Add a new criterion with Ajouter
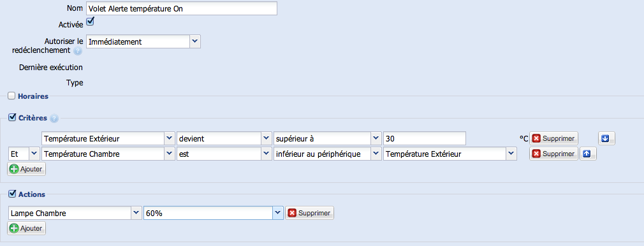The width and height of the screenshot is (644, 246). pyautogui.click(x=27, y=169)
